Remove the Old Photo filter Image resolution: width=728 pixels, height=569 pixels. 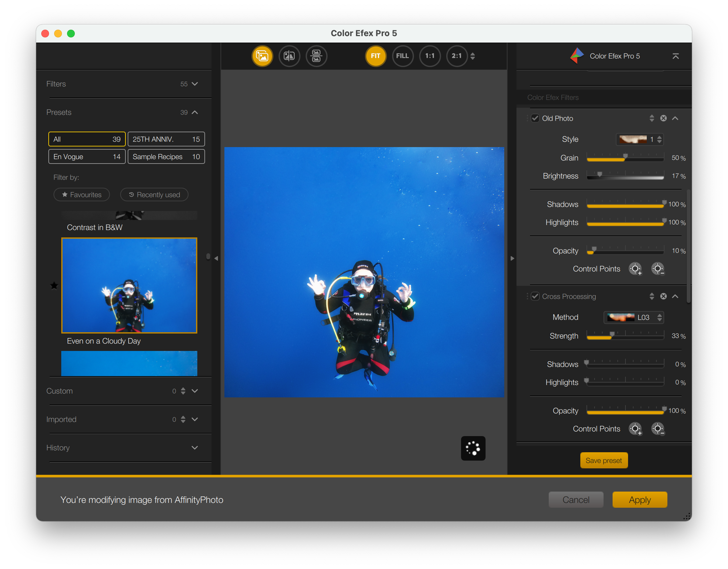point(663,118)
